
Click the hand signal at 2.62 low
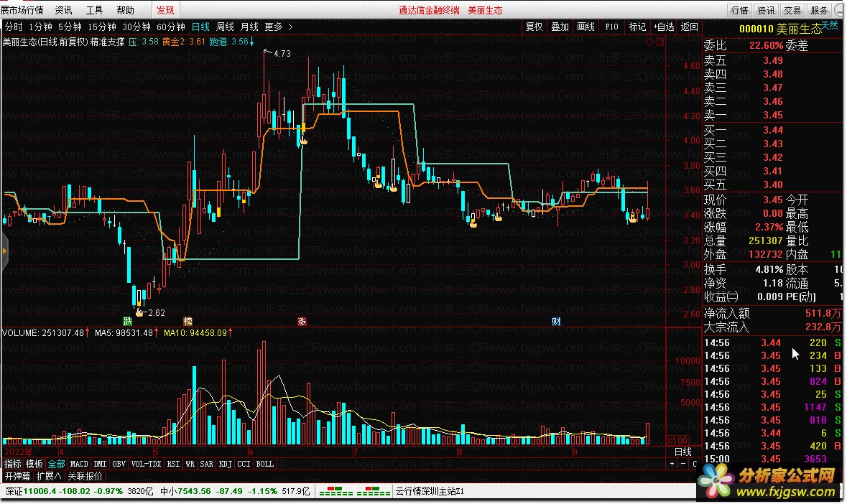pyautogui.click(x=139, y=312)
